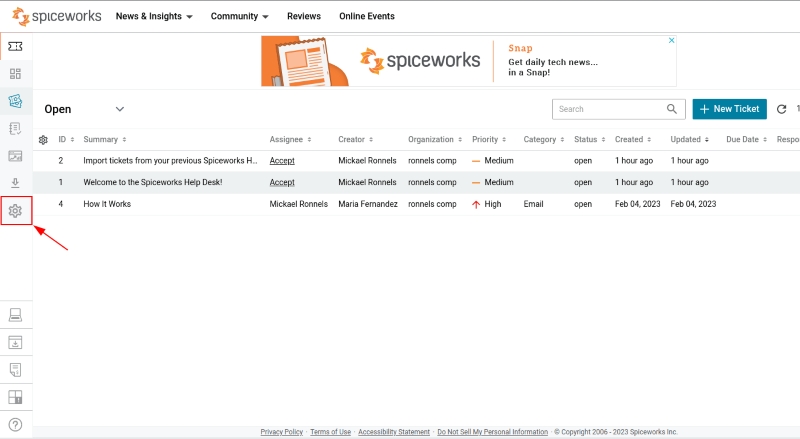This screenshot has height=439, width=800.
Task: Sort tickets by Status column
Action: click(589, 139)
